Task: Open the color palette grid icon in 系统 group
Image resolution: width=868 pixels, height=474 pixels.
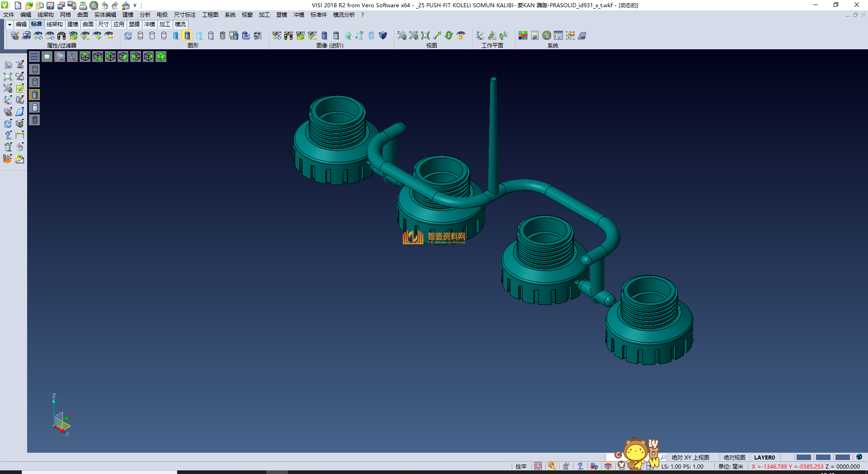Action: click(523, 35)
